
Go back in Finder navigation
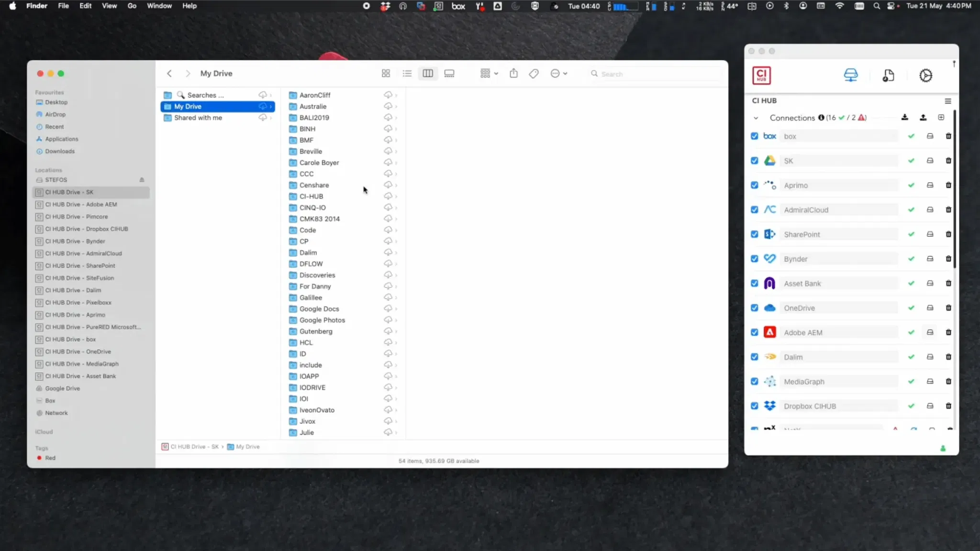tap(169, 73)
